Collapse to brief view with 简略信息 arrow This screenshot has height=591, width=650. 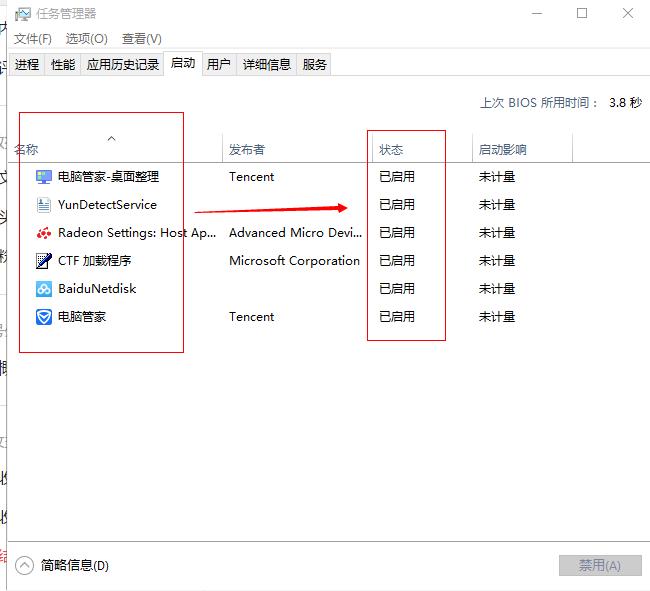24,565
